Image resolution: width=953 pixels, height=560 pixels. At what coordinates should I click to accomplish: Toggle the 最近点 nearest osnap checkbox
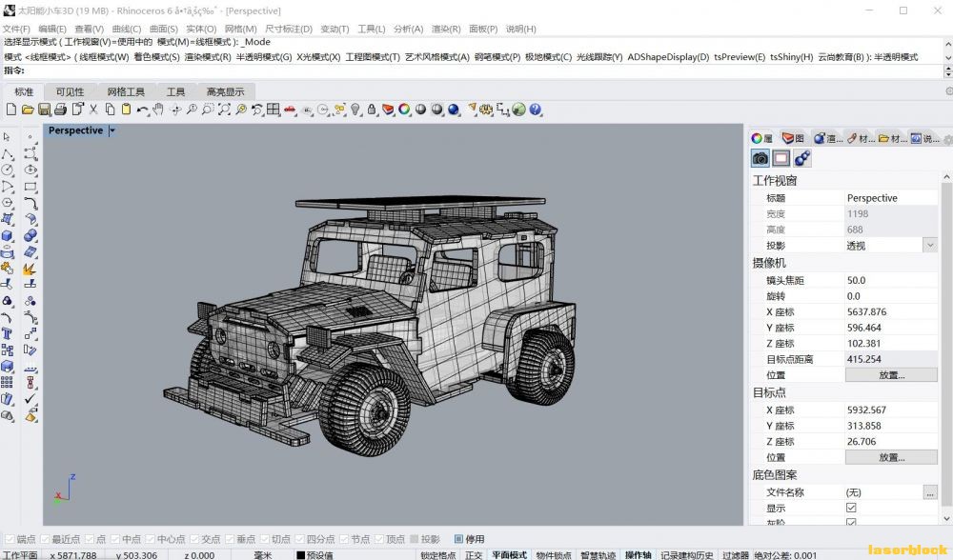[45, 539]
